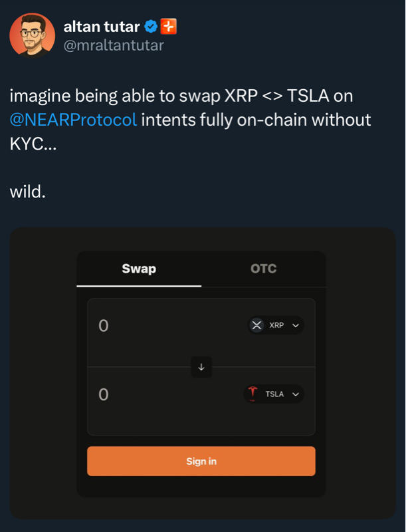Open the @mraltantutar handle link

[x=113, y=45]
